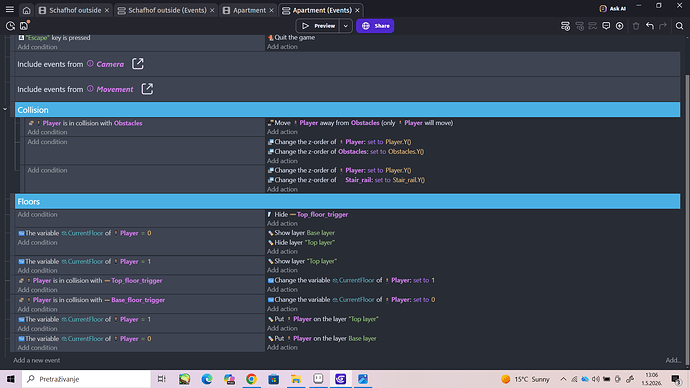Open Microsoft Edge from the taskbar
The width and height of the screenshot is (690, 388).
pyautogui.click(x=207, y=379)
